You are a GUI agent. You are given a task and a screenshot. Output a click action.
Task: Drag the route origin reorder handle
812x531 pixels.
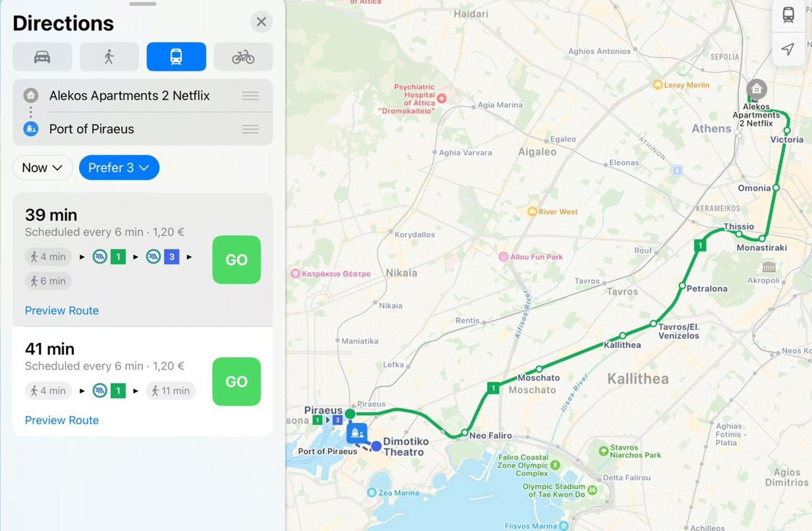point(250,96)
